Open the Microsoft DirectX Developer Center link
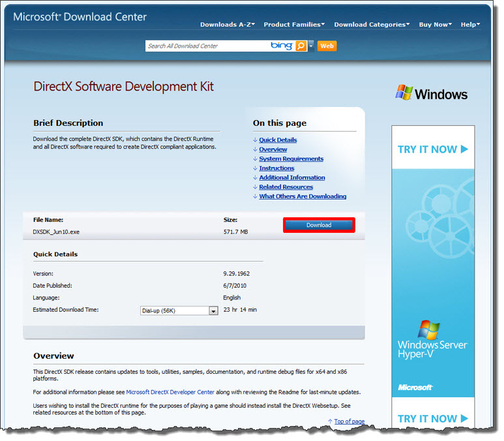 pyautogui.click(x=170, y=392)
